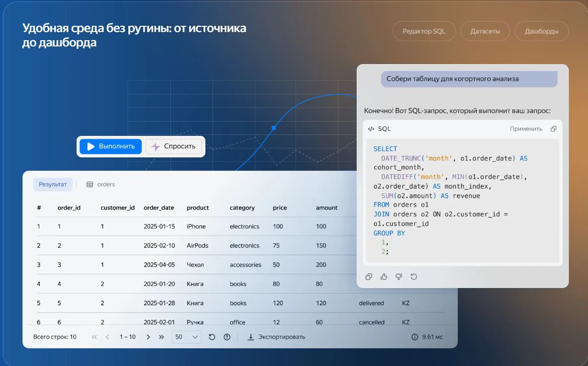The image size is (588, 366).
Task: Click the orders table icon
Action: 90,184
